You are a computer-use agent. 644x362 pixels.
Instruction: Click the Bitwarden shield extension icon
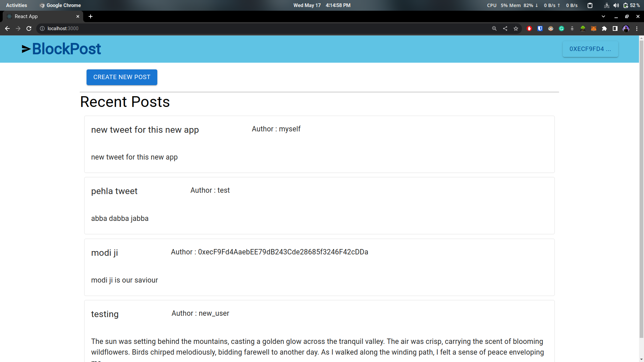540,29
